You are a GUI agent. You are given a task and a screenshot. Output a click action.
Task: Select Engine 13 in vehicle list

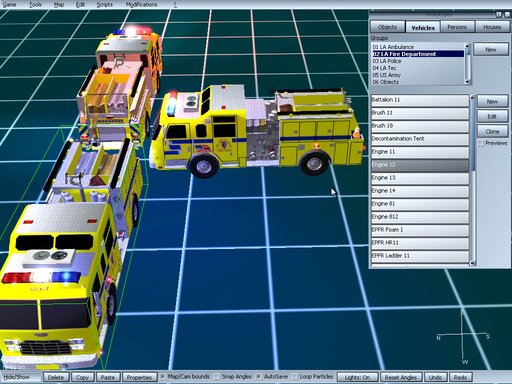pos(420,178)
